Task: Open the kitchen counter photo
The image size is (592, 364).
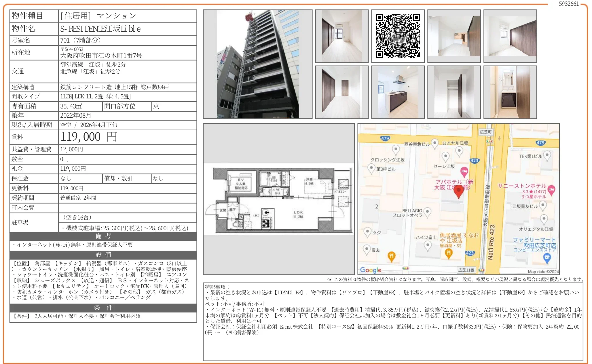Action: tap(398, 92)
